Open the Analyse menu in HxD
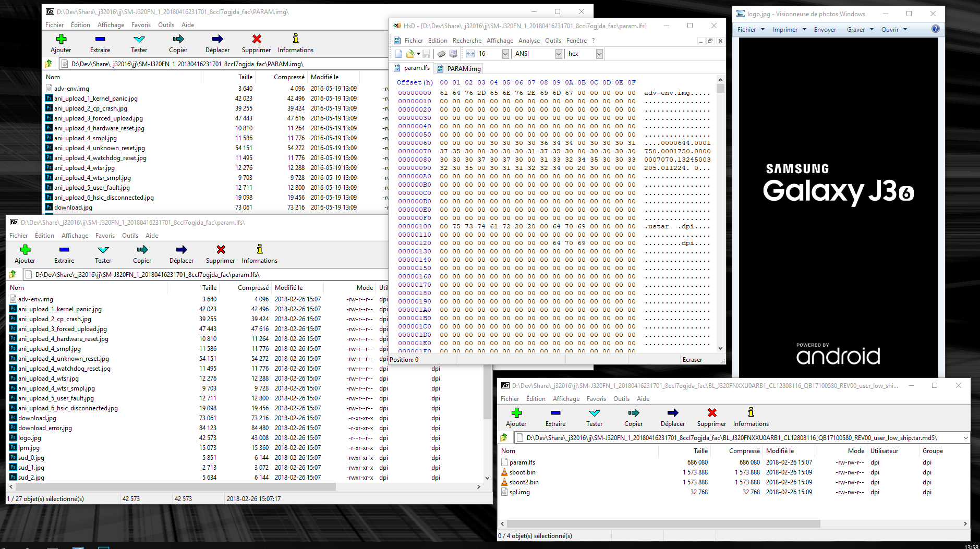980x549 pixels. (529, 41)
